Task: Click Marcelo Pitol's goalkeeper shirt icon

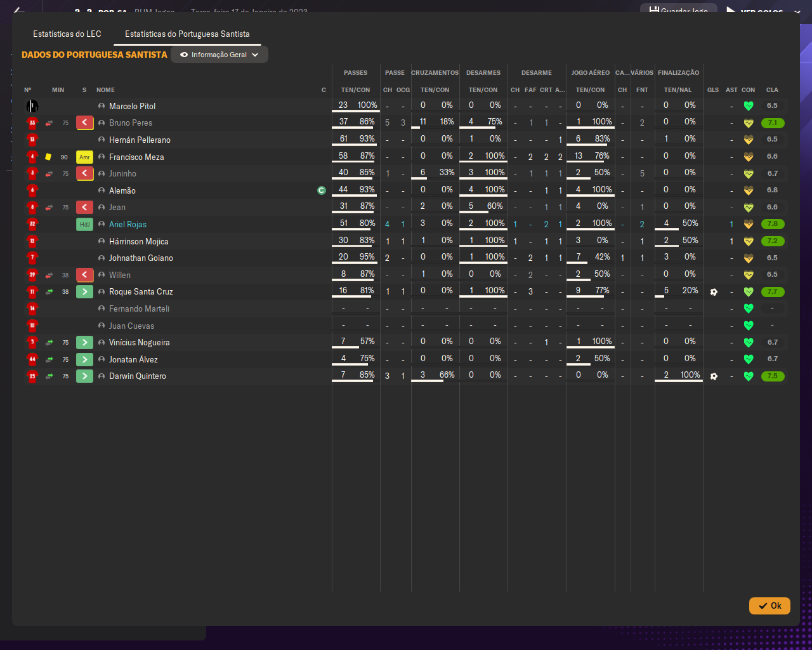Action: tap(32, 106)
